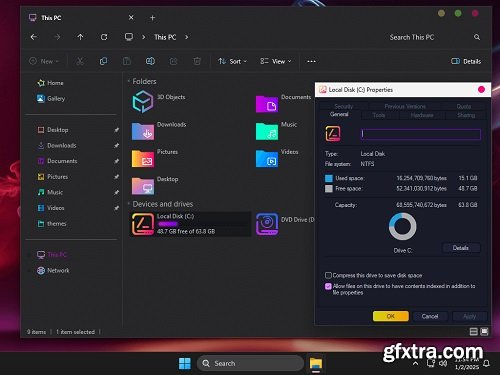Click the PC monitor icon in address bar

tap(129, 37)
